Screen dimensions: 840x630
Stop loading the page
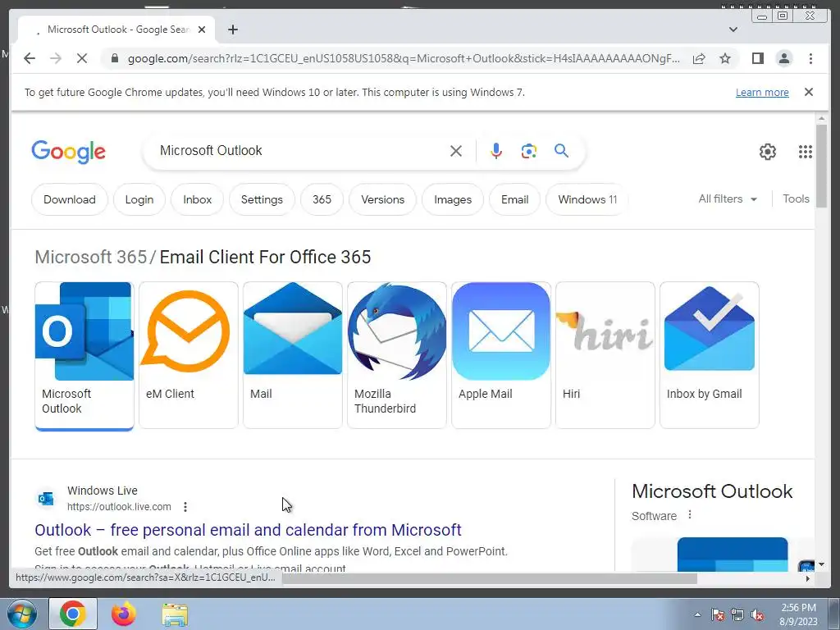pos(81,58)
